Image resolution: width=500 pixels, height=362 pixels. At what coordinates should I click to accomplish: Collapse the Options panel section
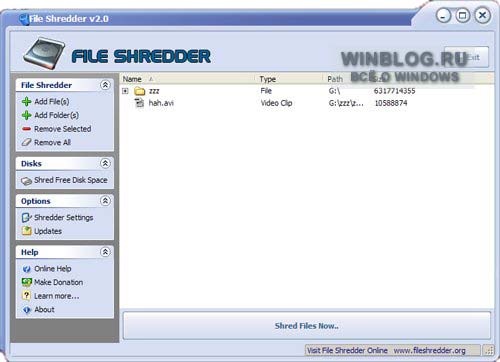[105, 201]
